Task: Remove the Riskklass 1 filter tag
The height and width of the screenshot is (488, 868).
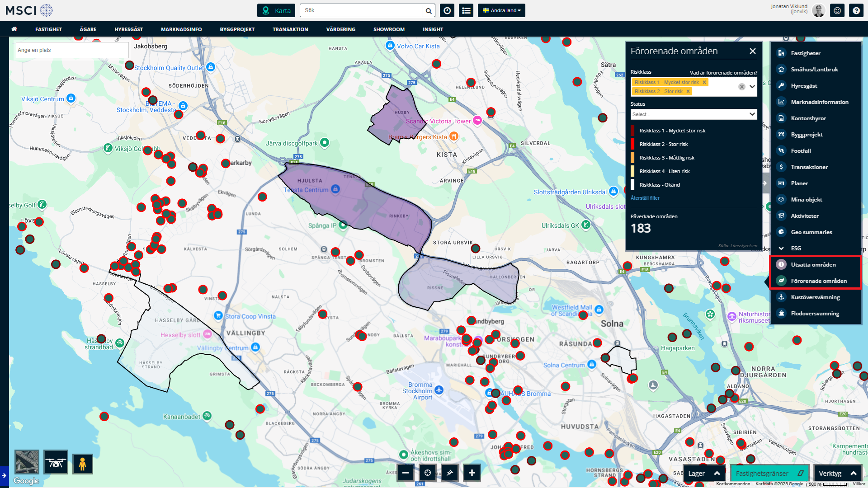Action: pos(704,82)
